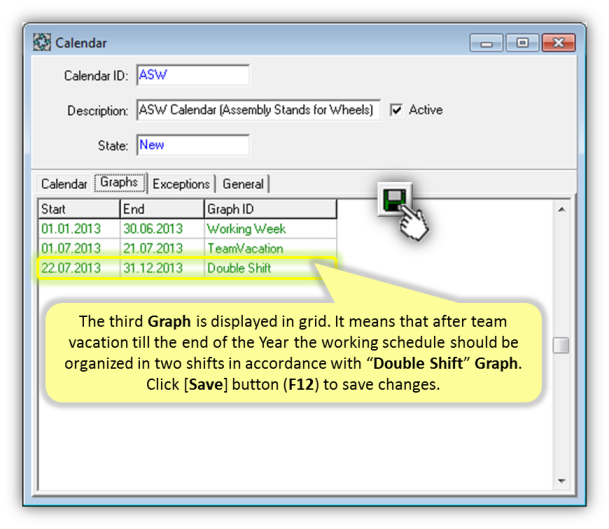This screenshot has height=529, width=609.
Task: Sort by the Start column header
Action: pos(77,209)
